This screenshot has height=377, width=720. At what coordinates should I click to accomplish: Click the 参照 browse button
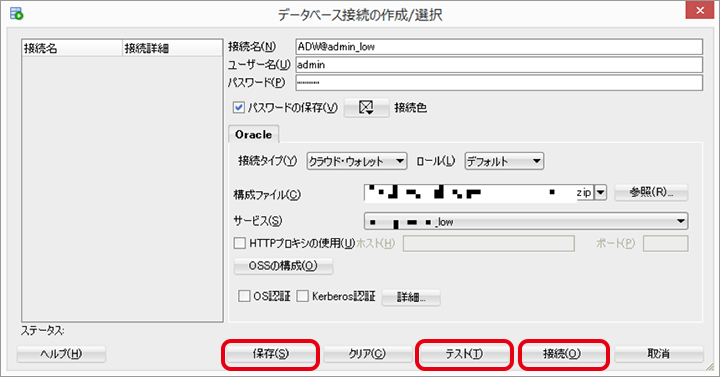click(x=651, y=192)
